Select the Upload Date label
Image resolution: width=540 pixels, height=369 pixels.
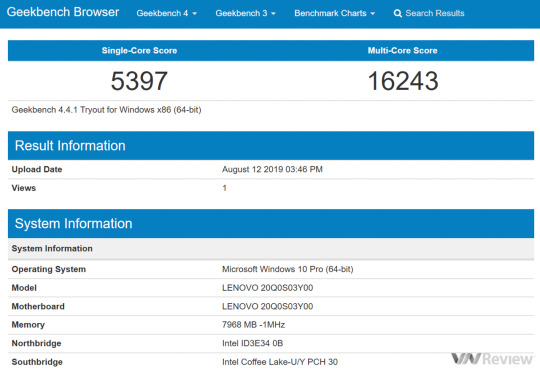pyautogui.click(x=37, y=169)
